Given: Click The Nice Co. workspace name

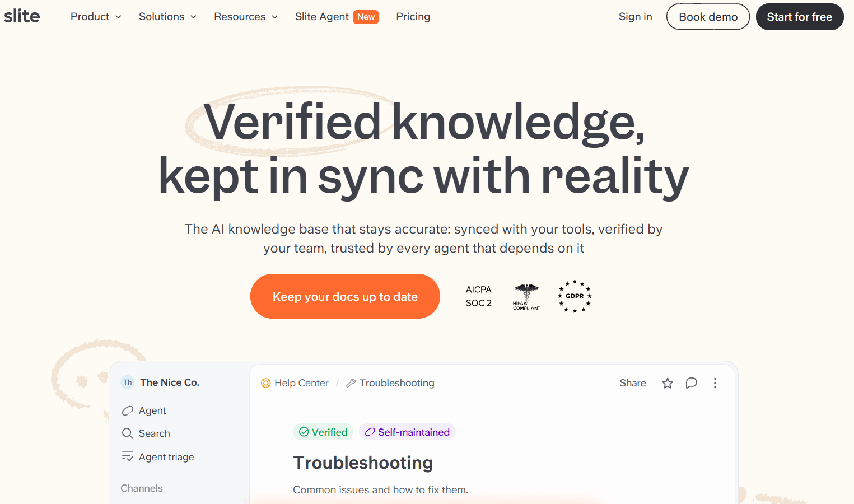Looking at the screenshot, I should pyautogui.click(x=170, y=382).
